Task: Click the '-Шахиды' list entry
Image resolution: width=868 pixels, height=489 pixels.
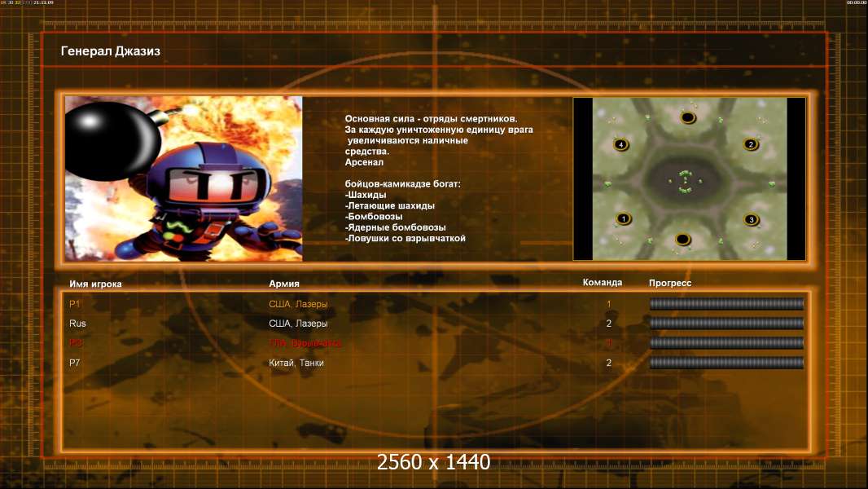Action: click(366, 195)
